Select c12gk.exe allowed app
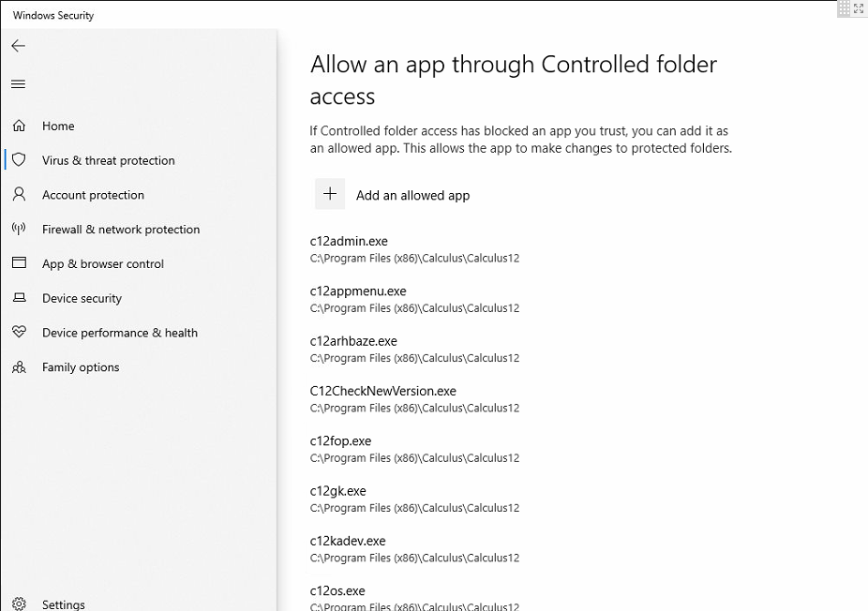 pyautogui.click(x=337, y=491)
